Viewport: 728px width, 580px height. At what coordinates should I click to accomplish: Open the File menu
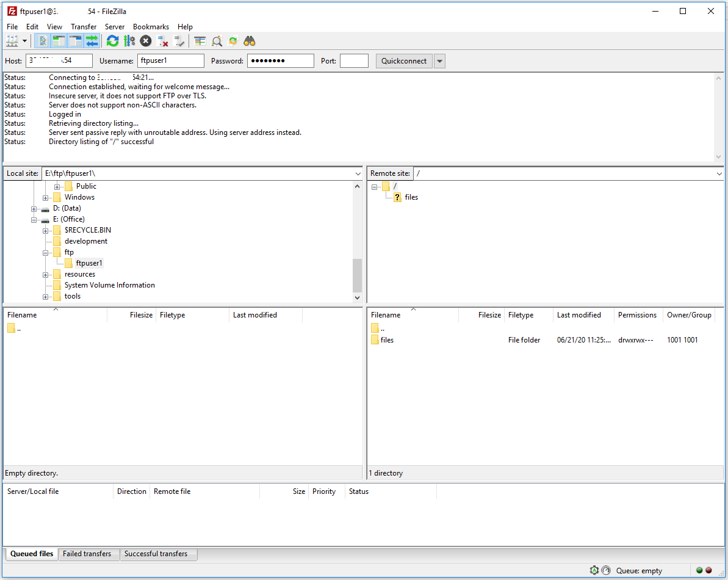click(12, 26)
